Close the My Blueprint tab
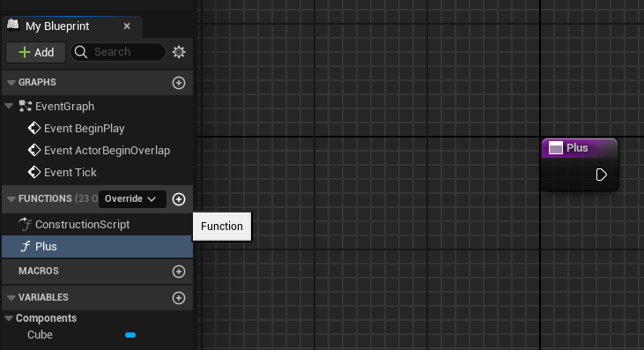 pos(127,26)
